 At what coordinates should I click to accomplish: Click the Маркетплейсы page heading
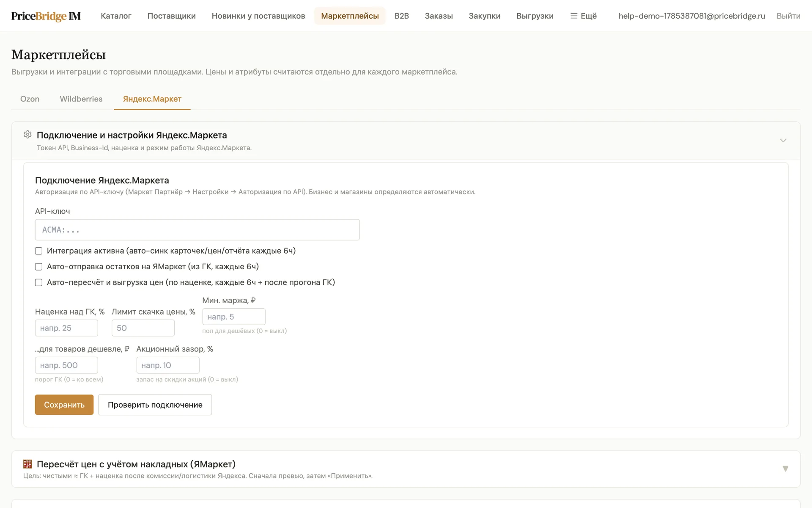click(59, 55)
